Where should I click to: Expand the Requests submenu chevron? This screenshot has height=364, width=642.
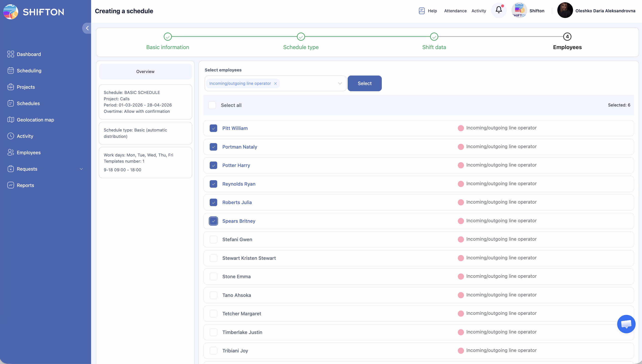81,169
